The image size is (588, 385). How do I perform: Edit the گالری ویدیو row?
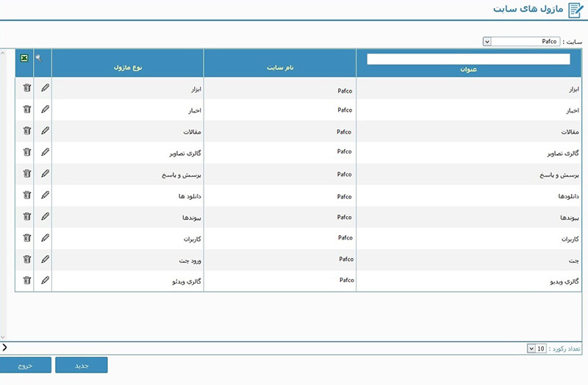[46, 280]
